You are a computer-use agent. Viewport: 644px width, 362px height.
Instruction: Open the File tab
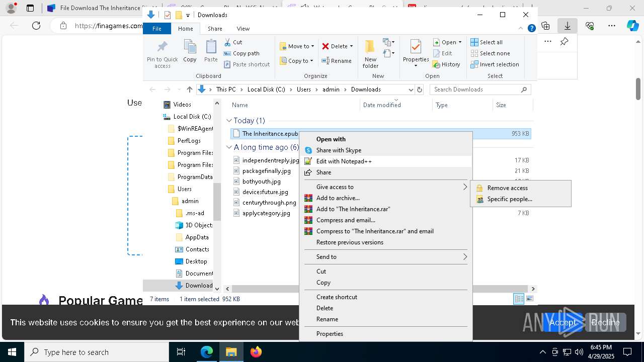tap(157, 29)
